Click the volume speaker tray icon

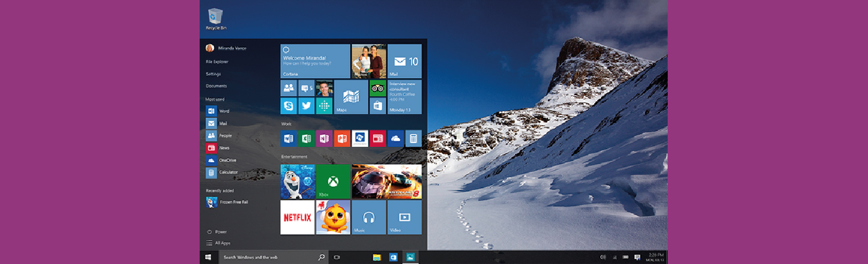click(x=603, y=257)
